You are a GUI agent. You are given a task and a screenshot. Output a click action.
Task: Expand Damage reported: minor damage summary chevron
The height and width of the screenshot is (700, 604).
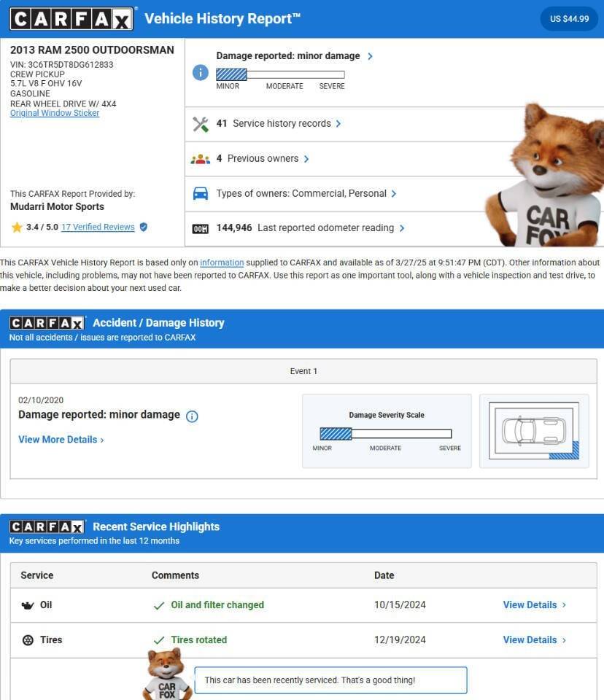[370, 56]
